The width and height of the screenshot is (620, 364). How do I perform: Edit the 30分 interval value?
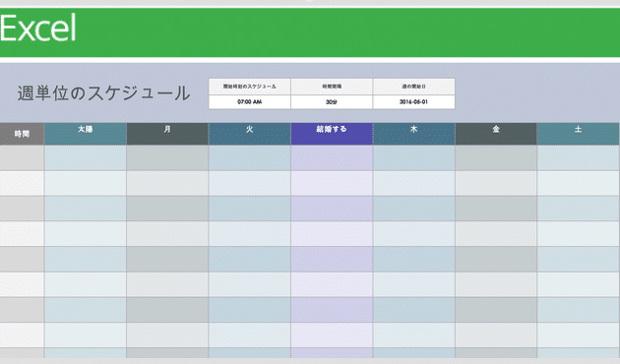coord(332,102)
